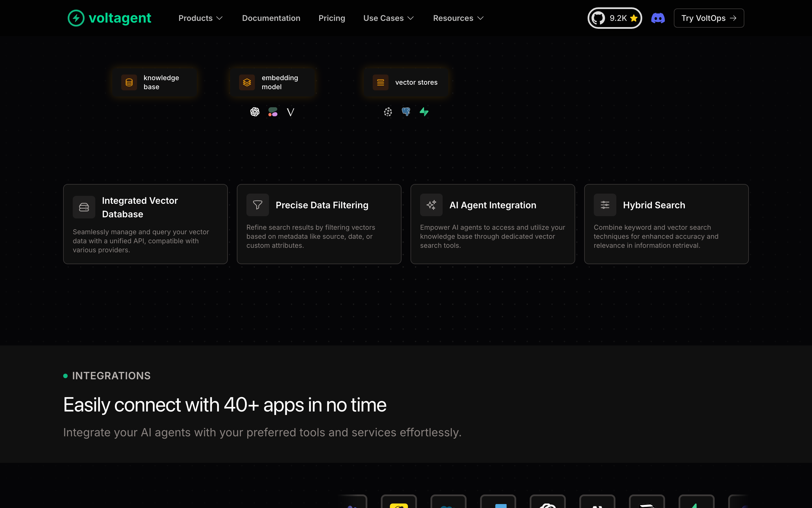
Task: Select the PostgreSQL elephant vector store icon
Action: [x=406, y=112]
